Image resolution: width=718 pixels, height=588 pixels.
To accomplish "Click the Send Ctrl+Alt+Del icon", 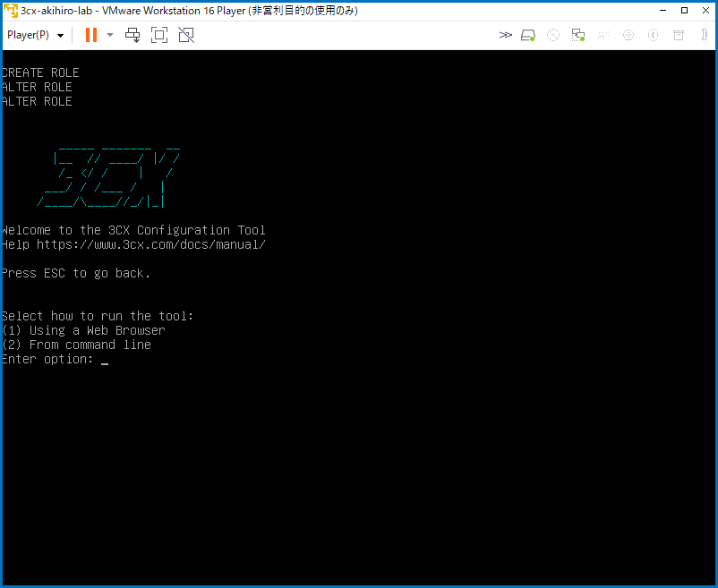I will [x=132, y=35].
